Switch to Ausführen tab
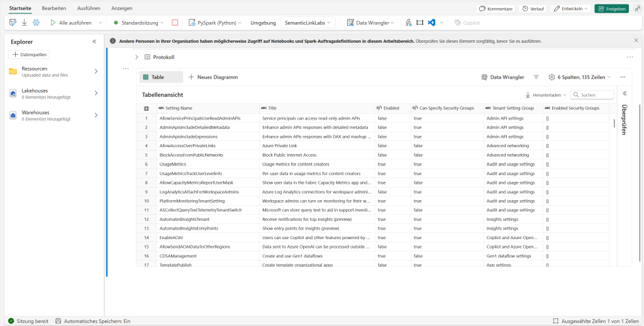This screenshot has width=644, height=326. (x=89, y=8)
